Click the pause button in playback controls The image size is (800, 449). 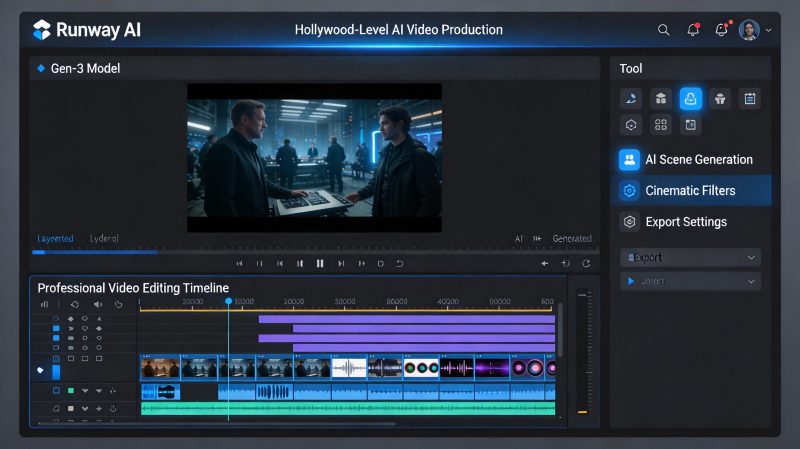[320, 263]
